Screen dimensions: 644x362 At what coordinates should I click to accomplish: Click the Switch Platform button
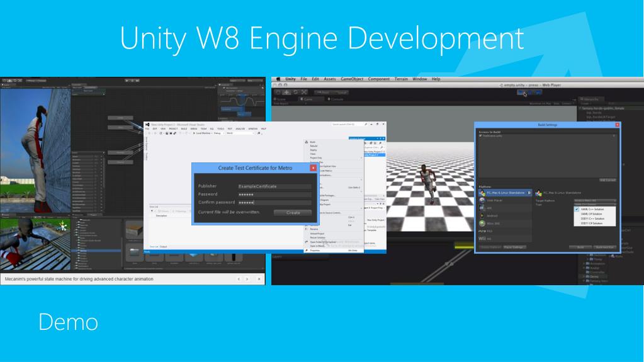[x=490, y=247]
